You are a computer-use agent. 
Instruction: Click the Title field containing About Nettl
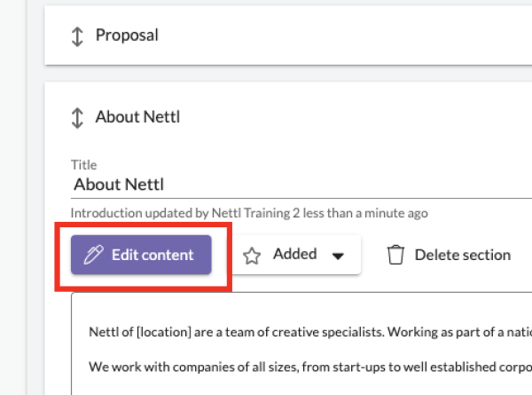[301, 185]
